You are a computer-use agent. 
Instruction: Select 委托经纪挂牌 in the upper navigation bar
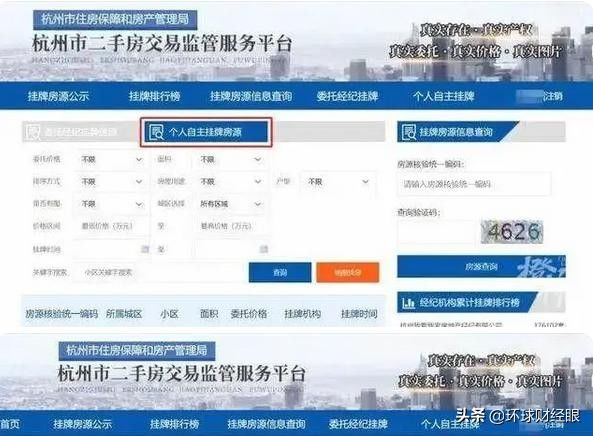[348, 96]
